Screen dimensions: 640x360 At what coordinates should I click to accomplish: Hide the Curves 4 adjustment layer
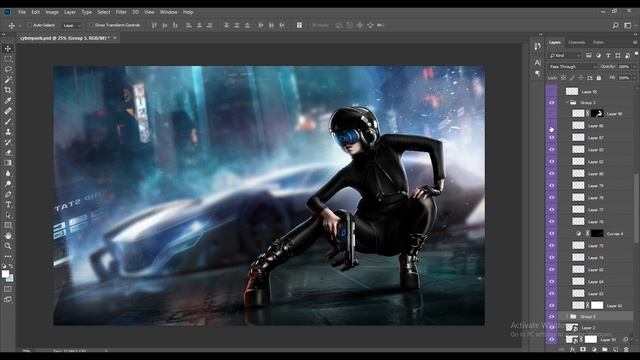tap(551, 233)
